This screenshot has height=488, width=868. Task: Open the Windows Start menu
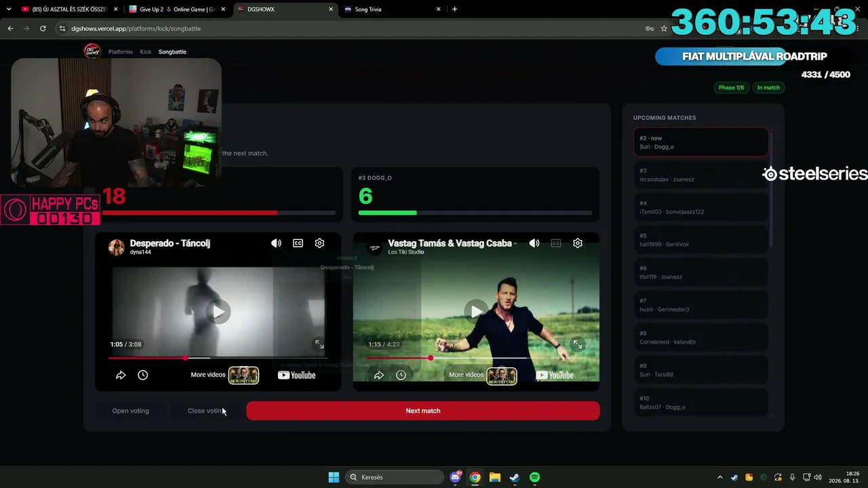(x=334, y=477)
